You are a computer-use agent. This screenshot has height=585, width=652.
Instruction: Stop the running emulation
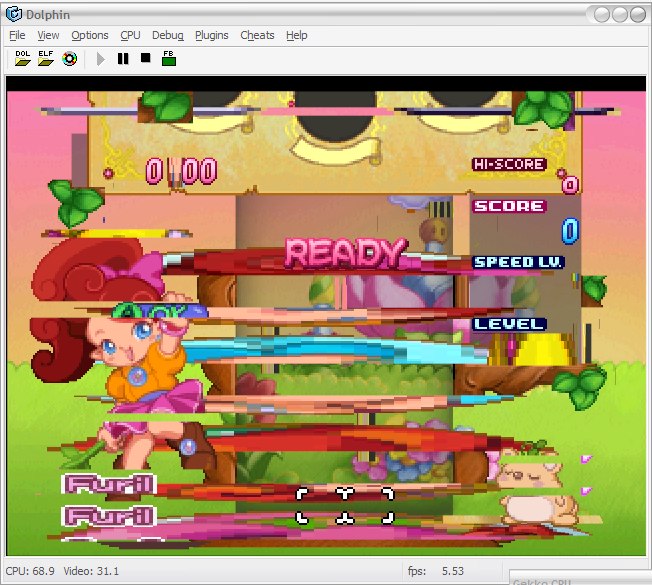click(145, 59)
